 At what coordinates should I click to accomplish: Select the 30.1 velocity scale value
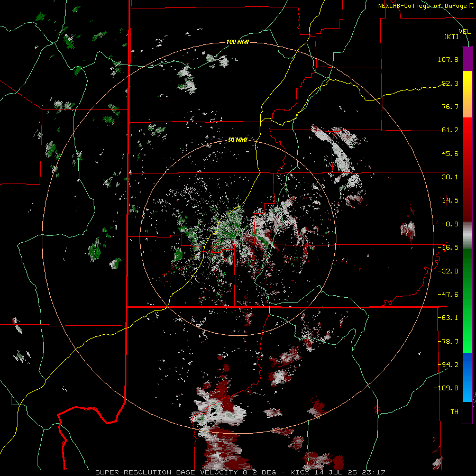[450, 177]
